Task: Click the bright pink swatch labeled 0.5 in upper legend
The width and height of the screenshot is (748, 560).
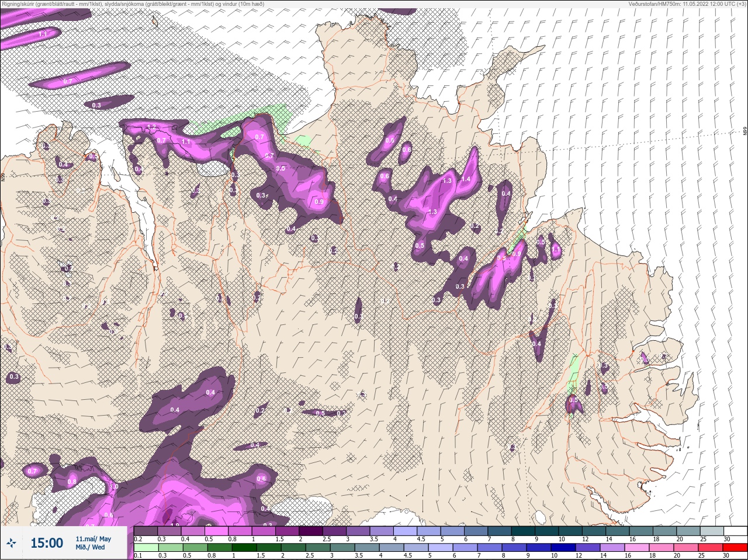Action: tap(217, 531)
